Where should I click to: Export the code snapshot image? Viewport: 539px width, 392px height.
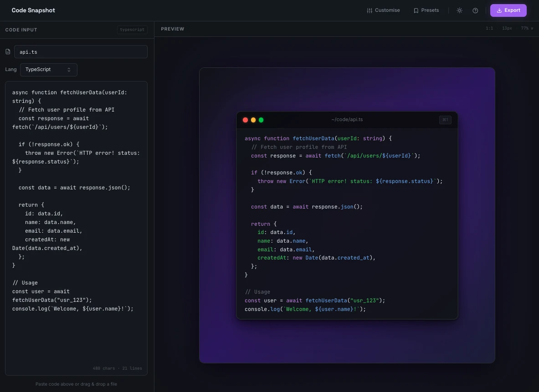click(508, 10)
